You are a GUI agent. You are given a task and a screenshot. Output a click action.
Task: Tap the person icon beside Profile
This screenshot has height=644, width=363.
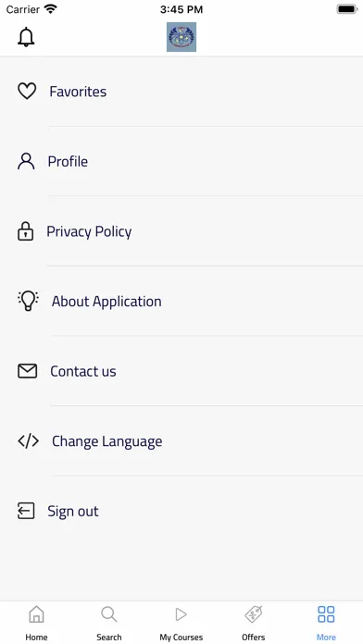[26, 161]
